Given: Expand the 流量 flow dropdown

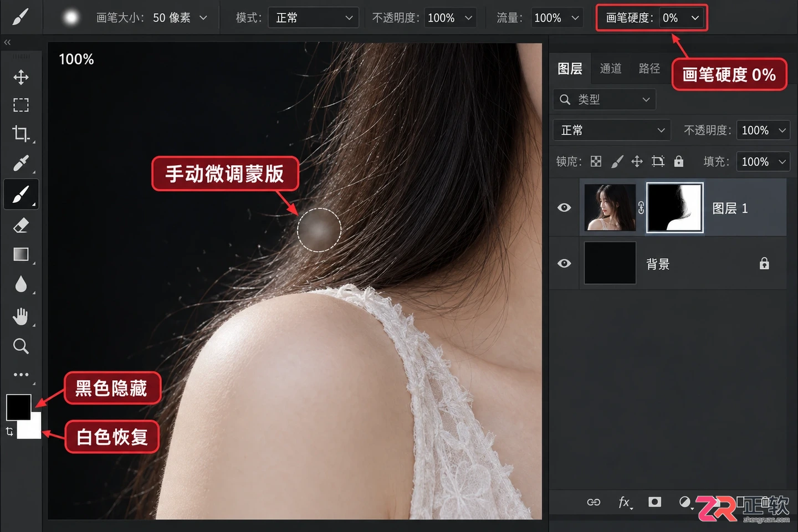Looking at the screenshot, I should 575,18.
